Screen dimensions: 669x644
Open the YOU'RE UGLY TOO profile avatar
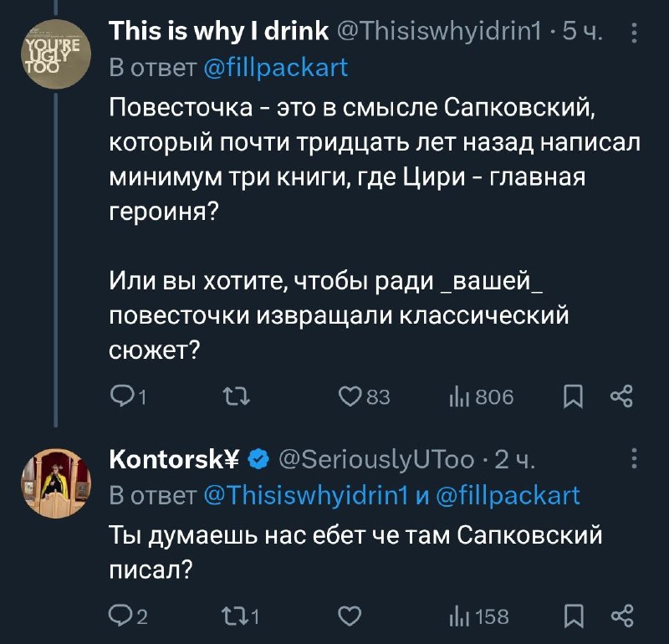click(56, 54)
